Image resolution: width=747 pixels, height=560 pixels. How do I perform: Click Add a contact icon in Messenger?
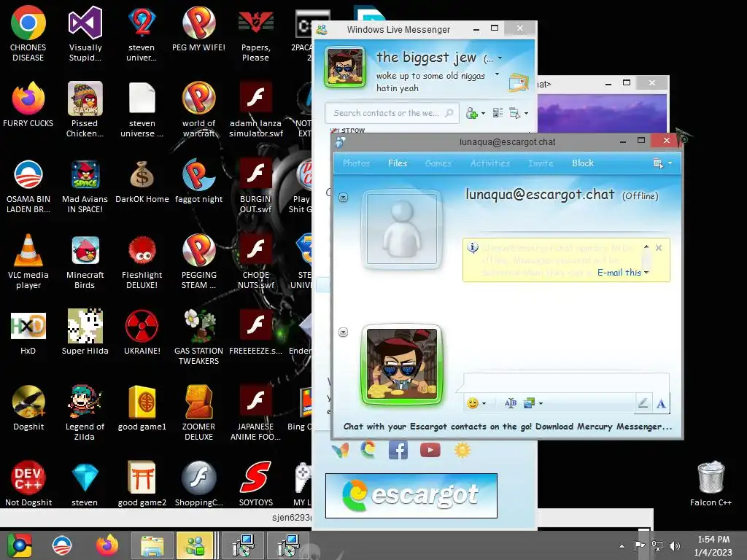[472, 113]
